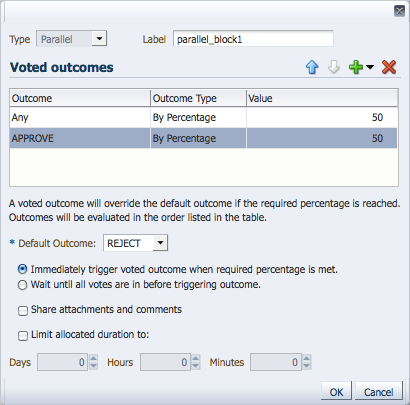Check Limit allocated duration to option
410x405 pixels.
coord(23,335)
